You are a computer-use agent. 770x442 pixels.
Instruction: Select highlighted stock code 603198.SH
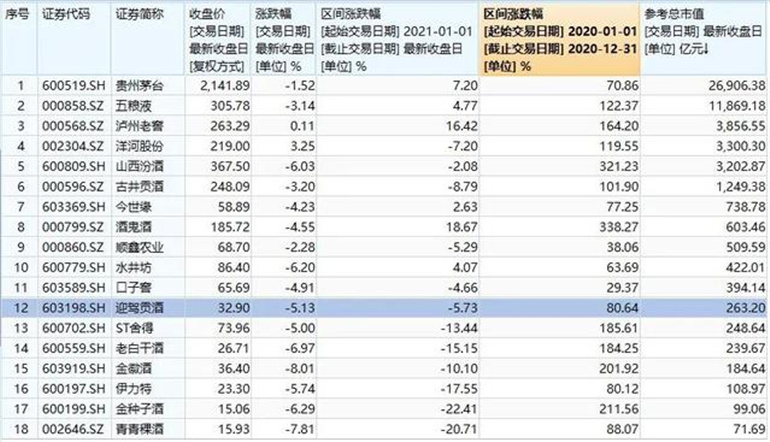pos(74,308)
